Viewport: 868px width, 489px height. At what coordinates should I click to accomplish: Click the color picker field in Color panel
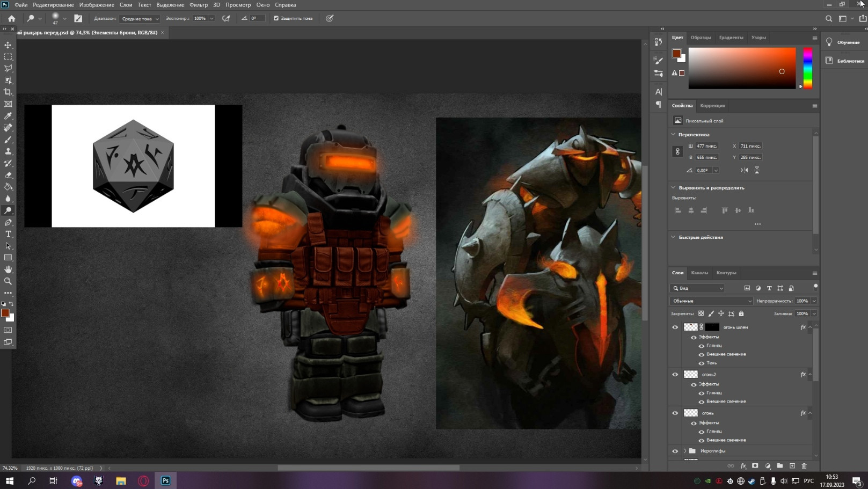tap(742, 68)
